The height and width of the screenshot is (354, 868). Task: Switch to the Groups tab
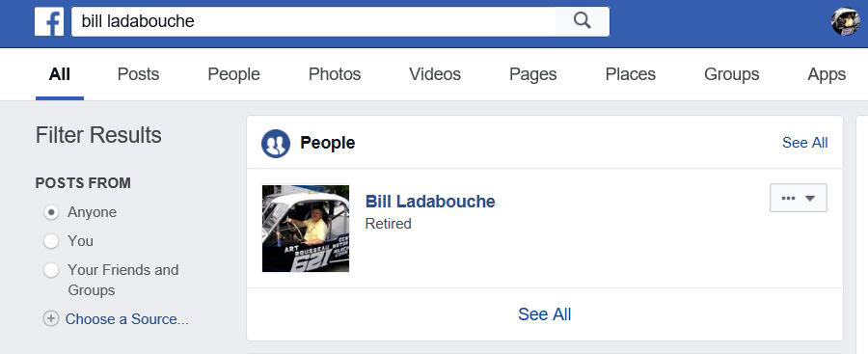[x=731, y=74]
